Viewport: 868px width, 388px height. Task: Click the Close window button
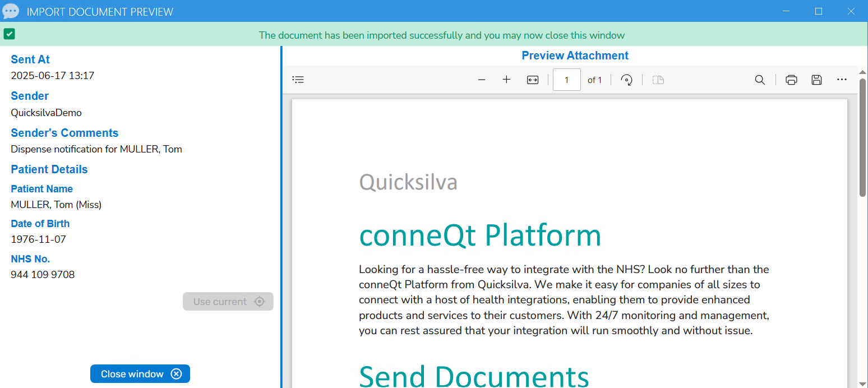(x=140, y=373)
